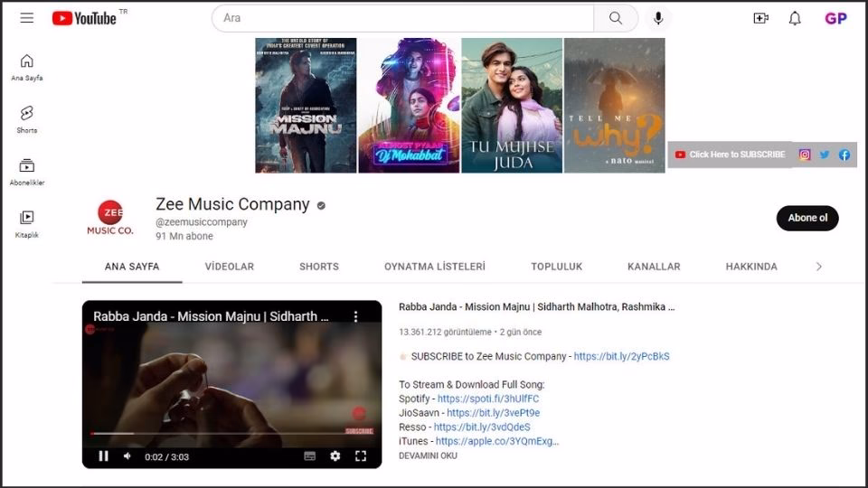This screenshot has height=488, width=868.
Task: Click the Dj Mohabbat banner poster
Action: (409, 105)
